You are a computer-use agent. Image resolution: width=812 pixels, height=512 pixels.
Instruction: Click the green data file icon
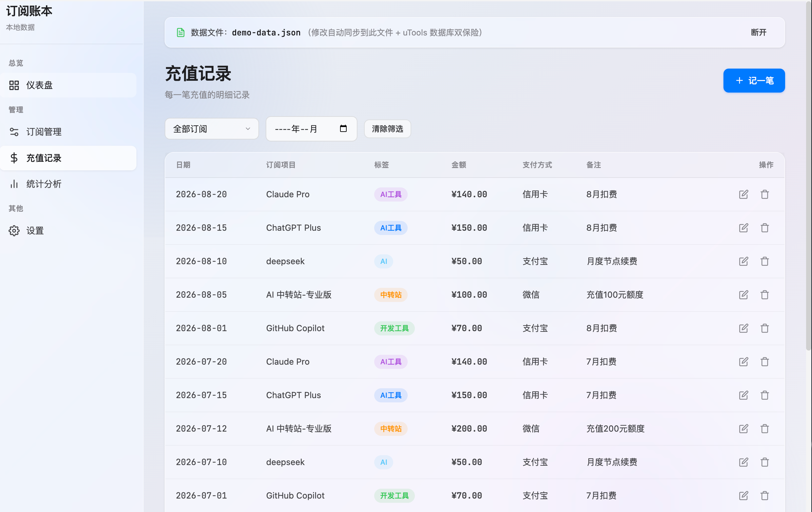[x=181, y=32]
